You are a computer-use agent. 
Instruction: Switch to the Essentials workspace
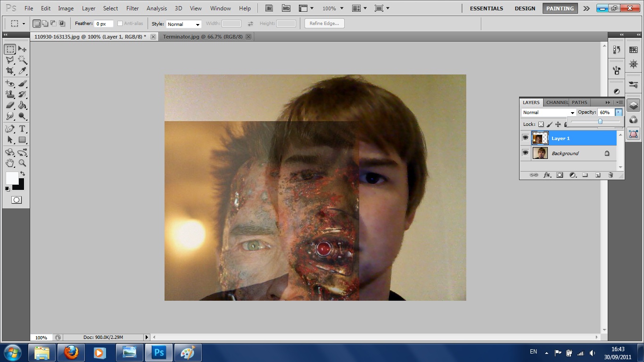pos(486,8)
